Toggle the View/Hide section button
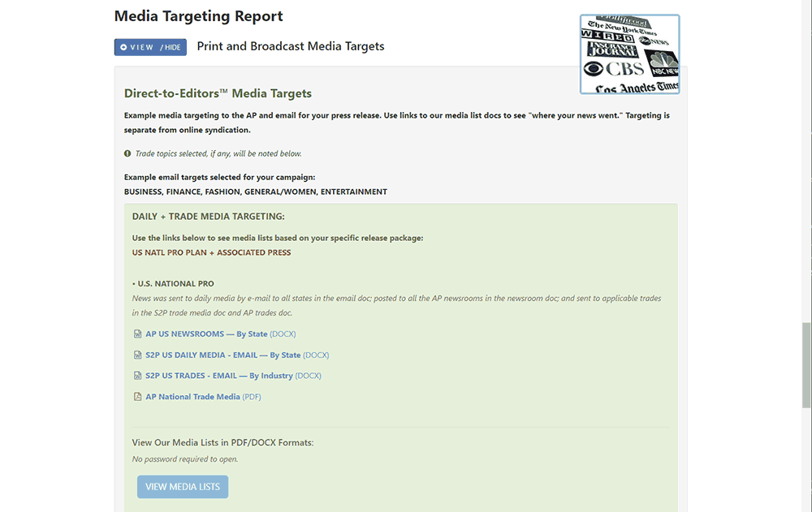The image size is (812, 512). tap(150, 47)
